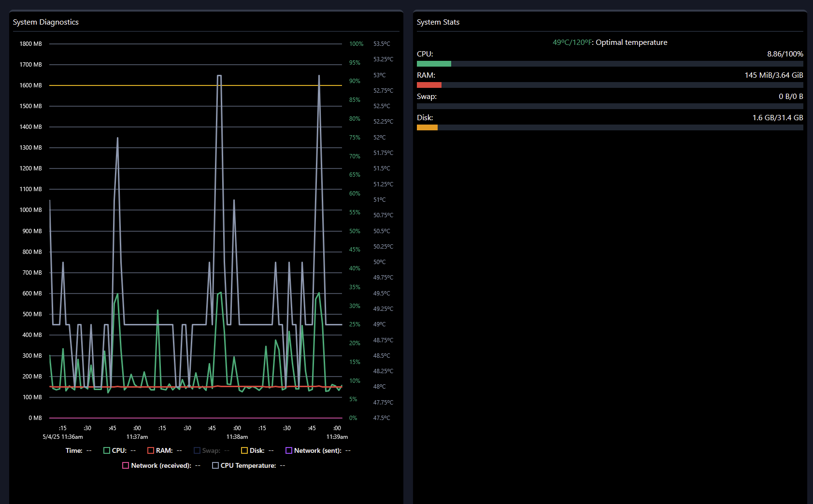
Task: Click the 5/4/25 11:36am timestamp label
Action: coord(63,437)
